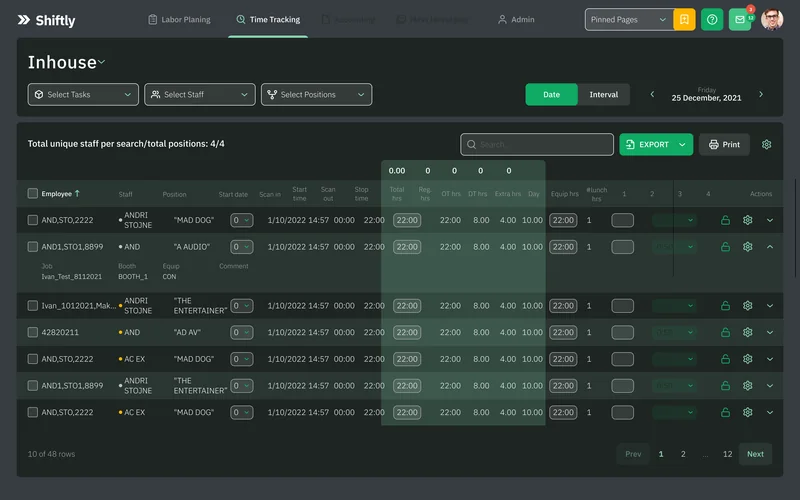Open green lunch dropdown in Ivan_1012021 row
Screen dimensions: 800x500
point(674,306)
